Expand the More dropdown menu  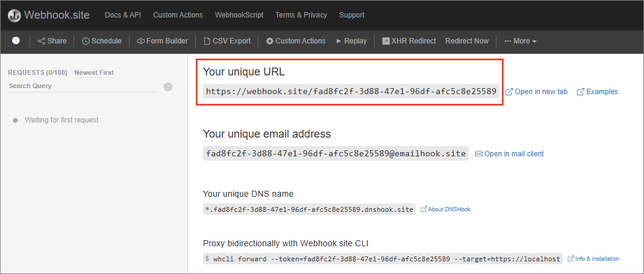tap(521, 41)
